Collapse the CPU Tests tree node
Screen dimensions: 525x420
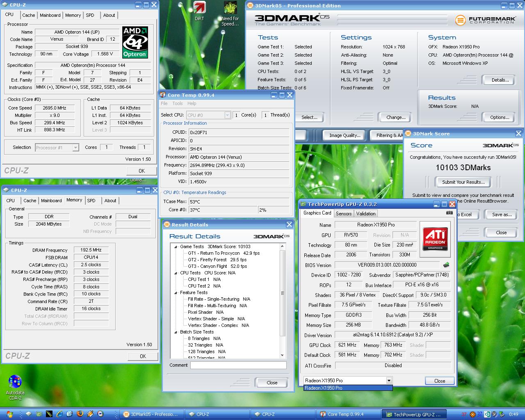176,273
